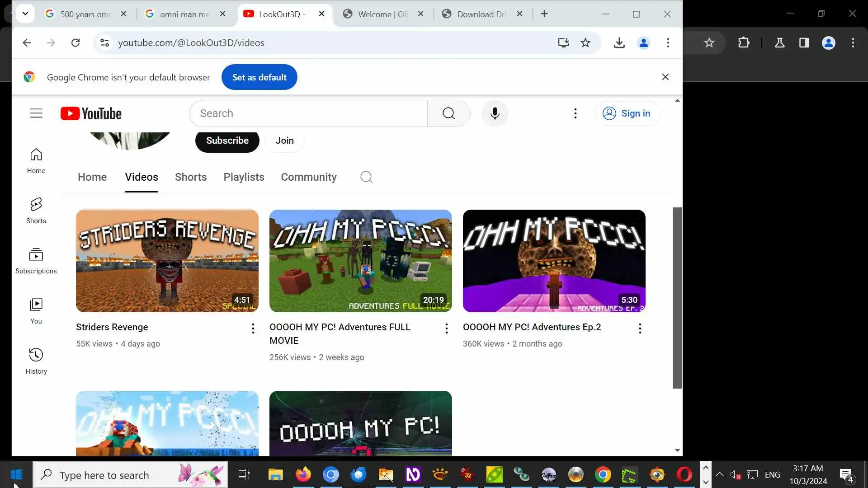The width and height of the screenshot is (868, 488).
Task: Open more actions for Adventures Ep.2 video
Action: [x=640, y=328]
